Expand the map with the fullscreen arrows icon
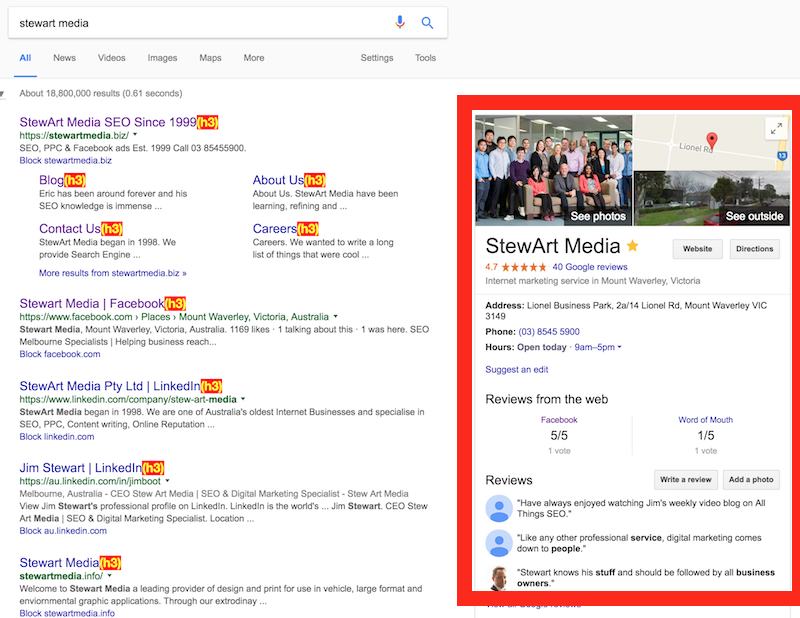 [x=776, y=129]
